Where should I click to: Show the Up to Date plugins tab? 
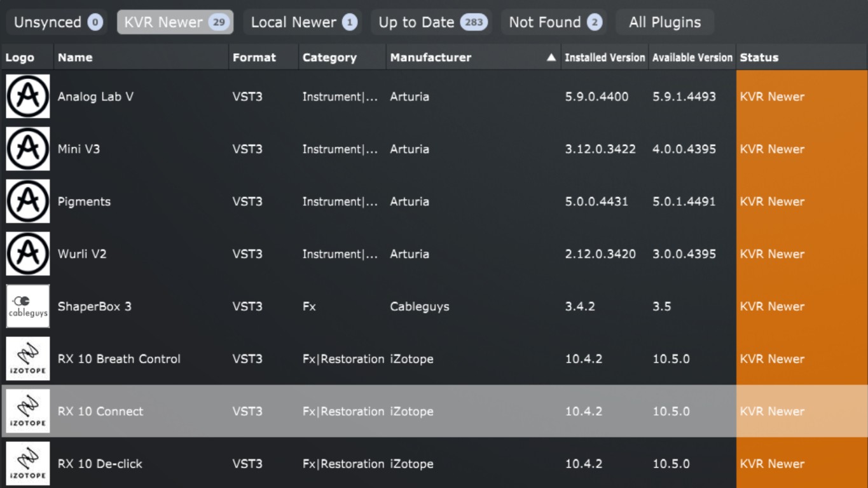[x=431, y=22]
